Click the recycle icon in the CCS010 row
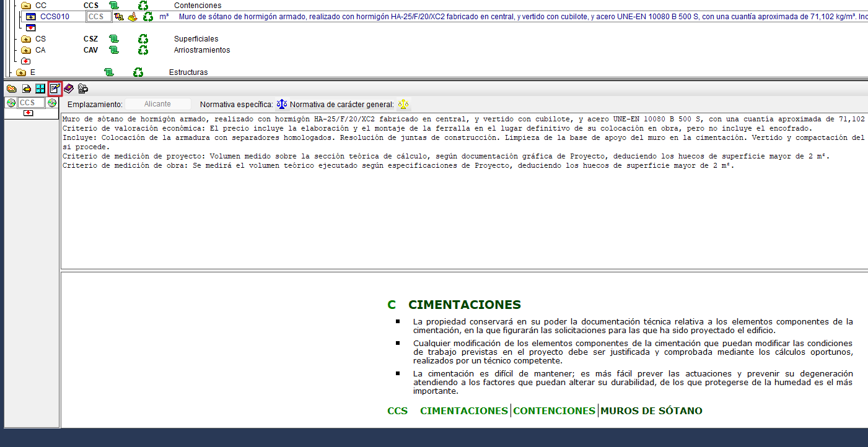 tap(147, 17)
